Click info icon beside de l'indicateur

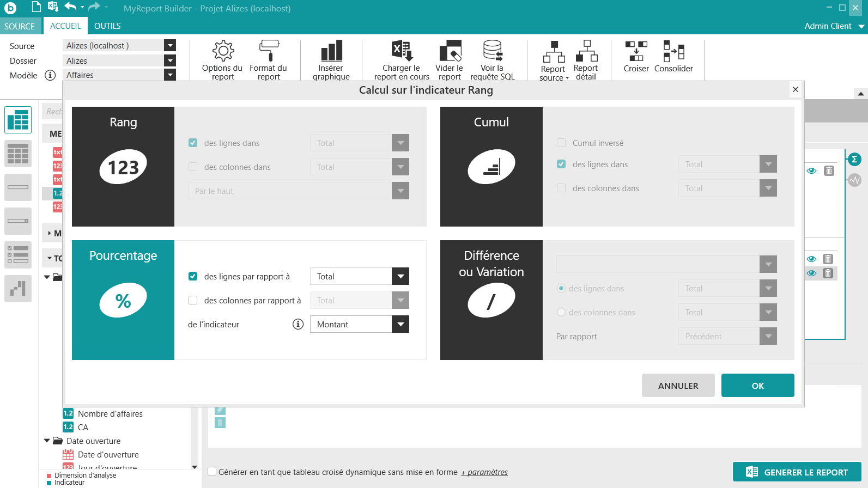click(x=298, y=324)
